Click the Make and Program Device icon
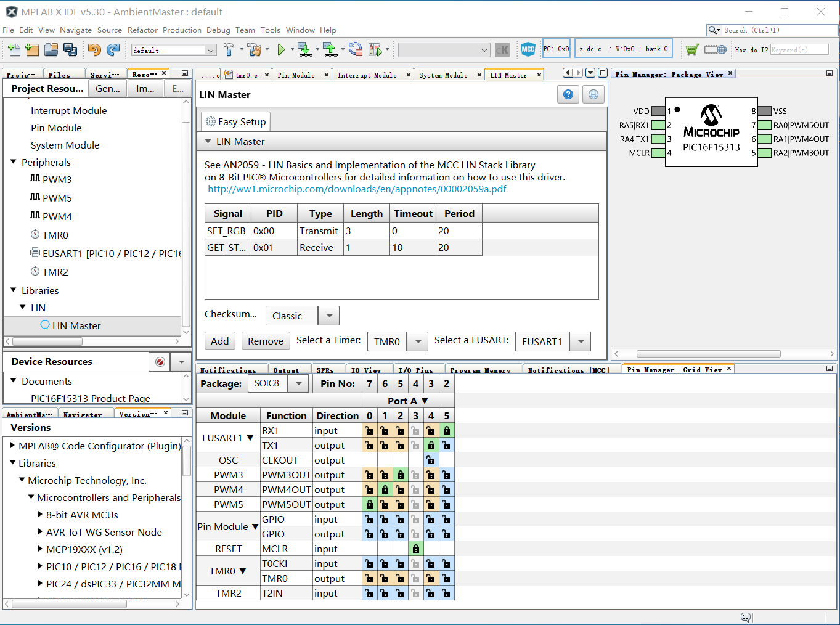Screen dimensions: 840x625 pyautogui.click(x=304, y=50)
